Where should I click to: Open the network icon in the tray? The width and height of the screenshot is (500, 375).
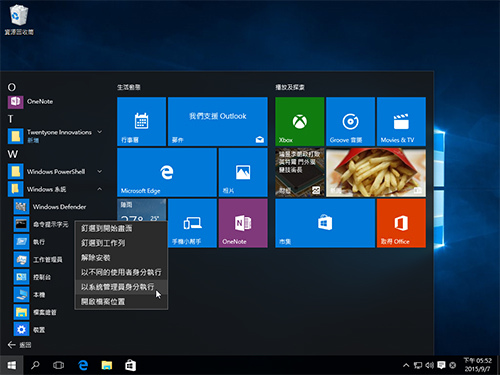click(x=418, y=365)
